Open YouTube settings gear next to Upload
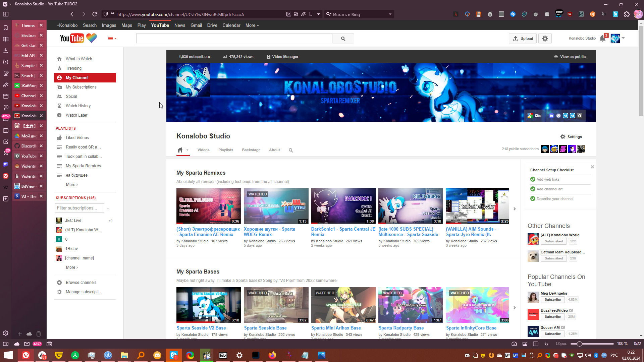The image size is (644, 362). [545, 39]
